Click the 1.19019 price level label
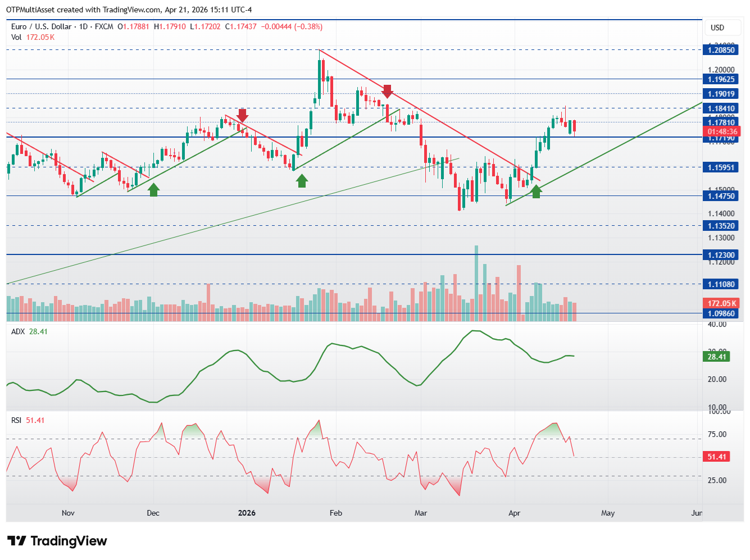This screenshot has height=560, width=750. coord(721,94)
